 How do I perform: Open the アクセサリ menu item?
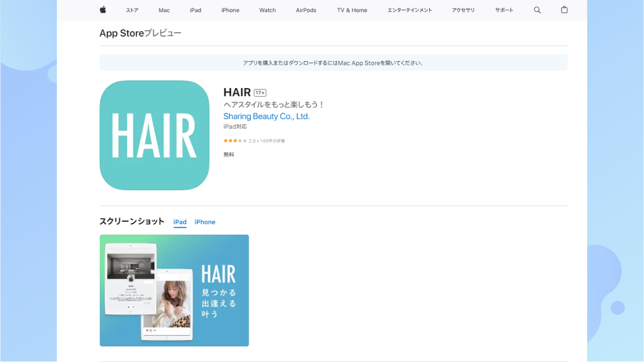coord(463,10)
